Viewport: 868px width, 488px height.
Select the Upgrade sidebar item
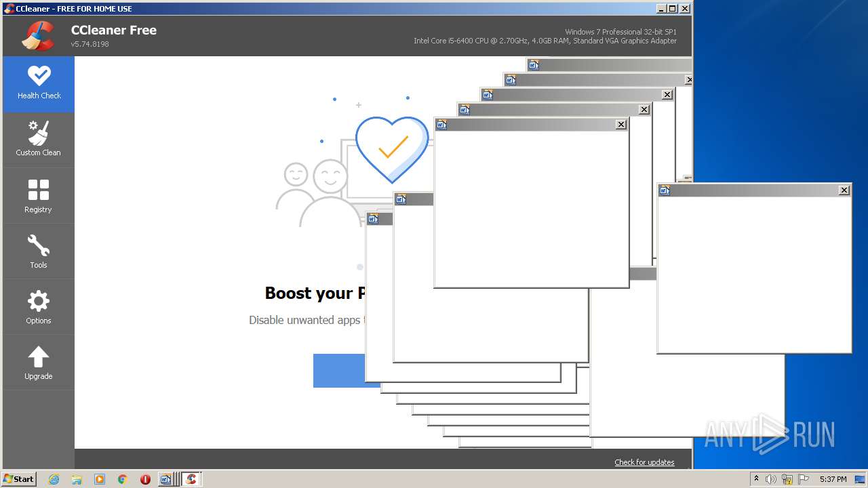pyautogui.click(x=39, y=363)
